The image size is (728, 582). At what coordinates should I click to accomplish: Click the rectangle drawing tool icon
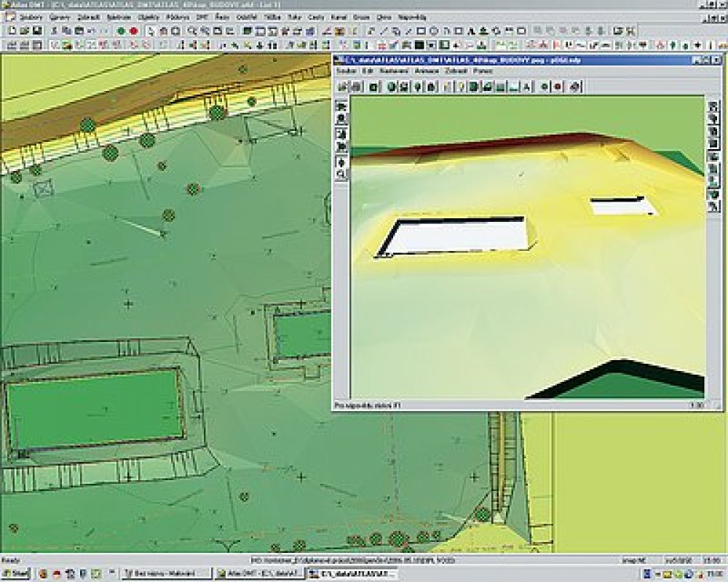click(420, 31)
